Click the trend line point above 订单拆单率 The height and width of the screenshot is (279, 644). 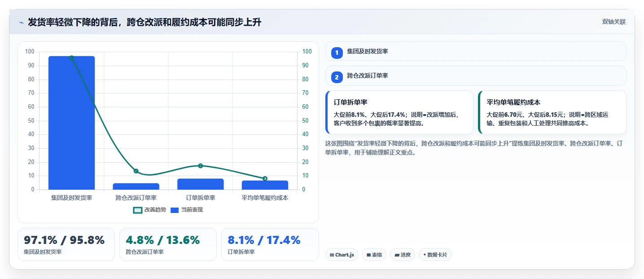[x=201, y=166]
